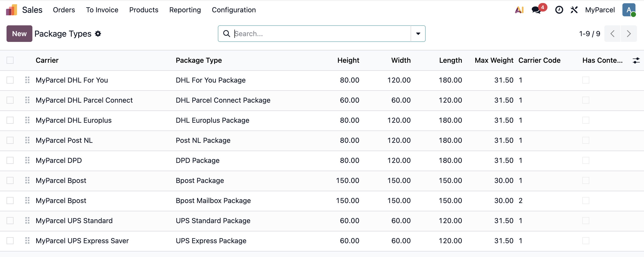This screenshot has height=257, width=644.
Task: Click the search magnifier icon
Action: point(227,34)
